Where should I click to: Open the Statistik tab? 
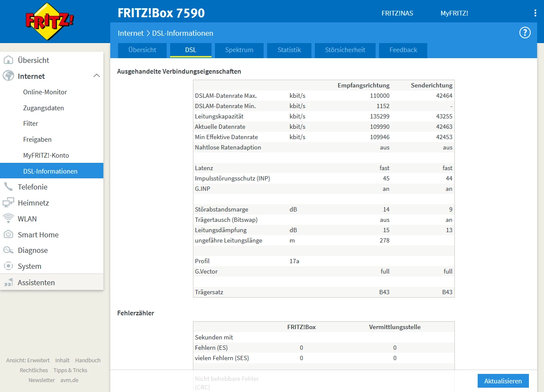[289, 50]
